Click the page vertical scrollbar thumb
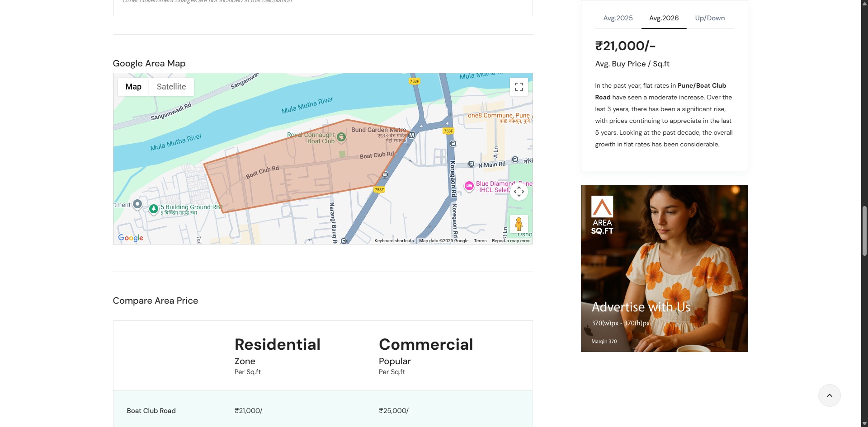Screen dimensions: 868x427 click(x=864, y=230)
